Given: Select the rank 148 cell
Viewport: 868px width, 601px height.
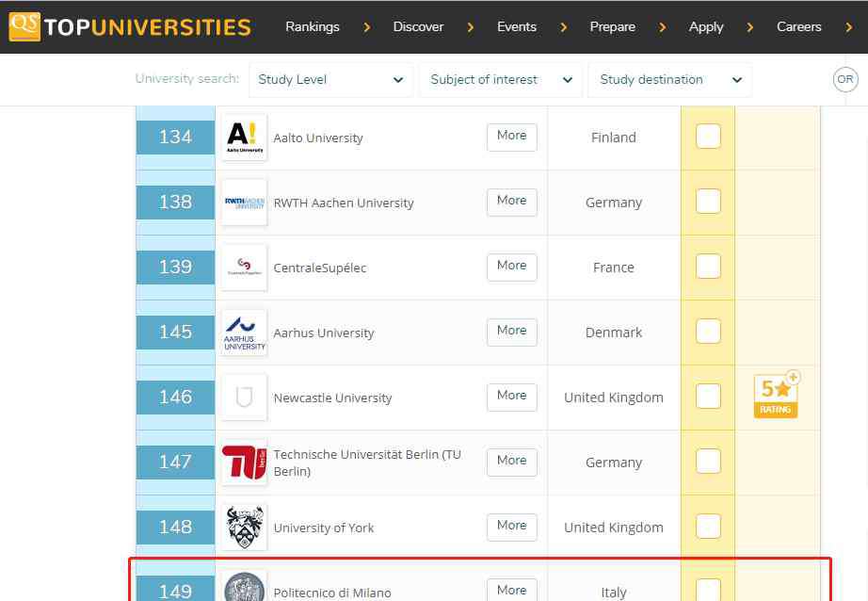Looking at the screenshot, I should (x=175, y=528).
